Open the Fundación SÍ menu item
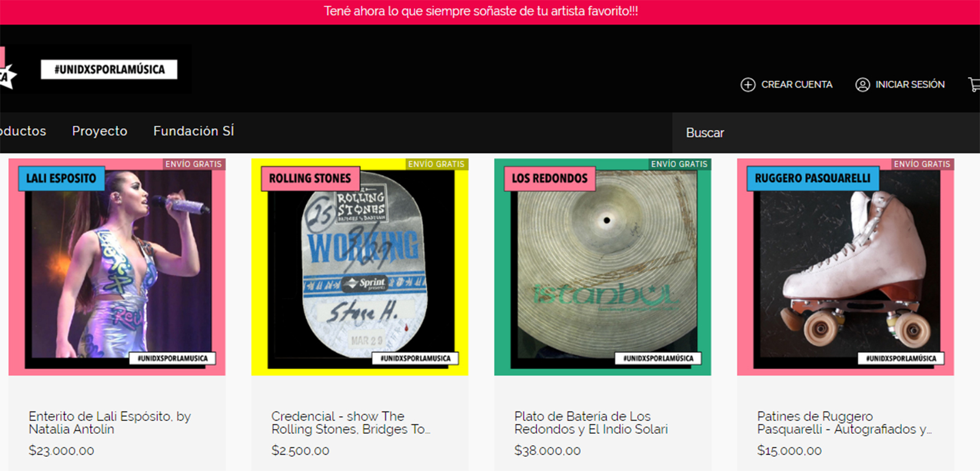Screen dimensions: 980x471 tap(194, 131)
